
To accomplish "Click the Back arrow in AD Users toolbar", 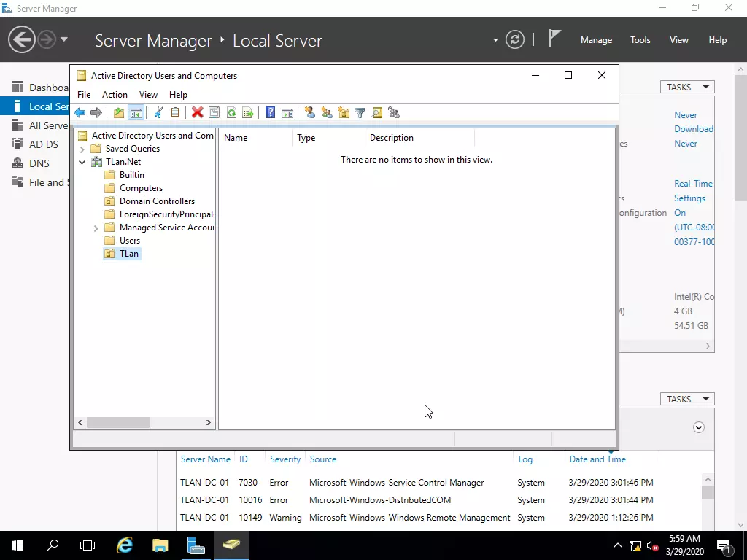I will point(80,113).
